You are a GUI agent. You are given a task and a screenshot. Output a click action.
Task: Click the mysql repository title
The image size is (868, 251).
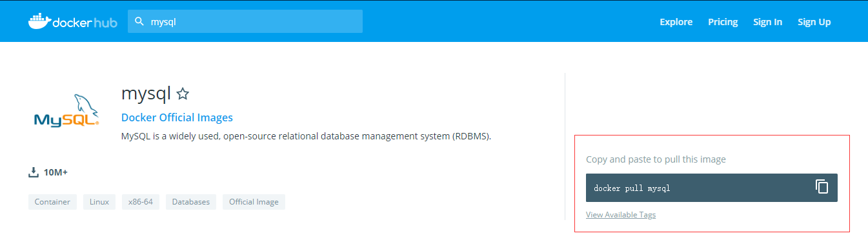point(146,94)
